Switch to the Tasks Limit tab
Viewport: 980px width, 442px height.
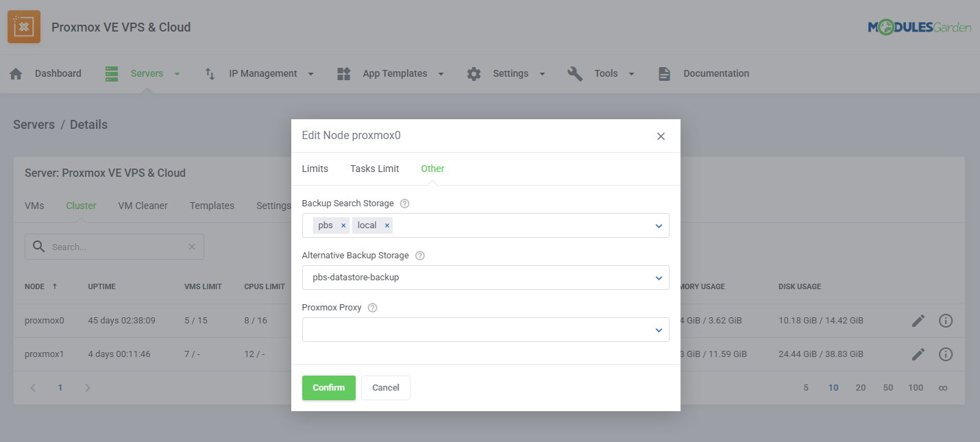click(x=374, y=169)
